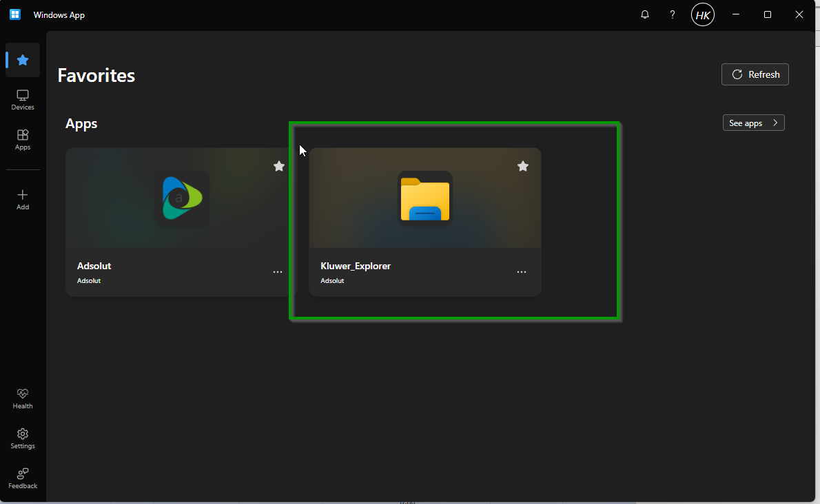Open the Apps section in sidebar
This screenshot has width=820, height=504.
click(23, 139)
